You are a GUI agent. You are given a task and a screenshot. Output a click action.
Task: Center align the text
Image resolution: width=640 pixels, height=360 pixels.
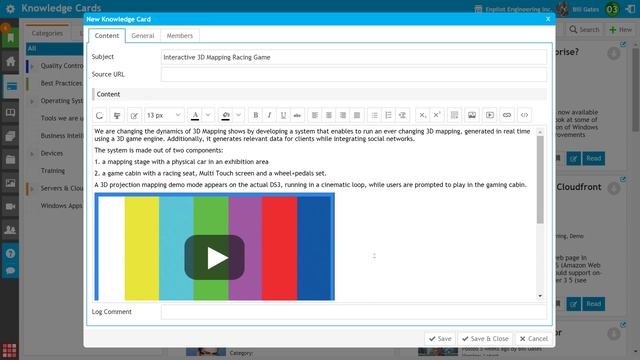(329, 116)
